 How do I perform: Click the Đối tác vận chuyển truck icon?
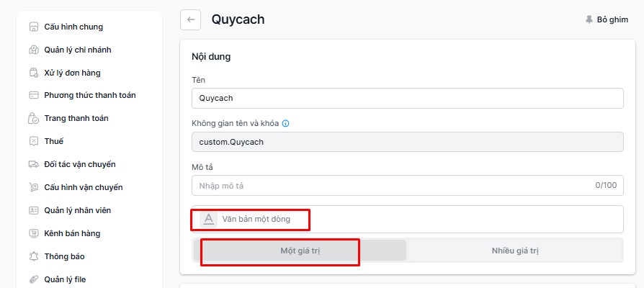34,164
